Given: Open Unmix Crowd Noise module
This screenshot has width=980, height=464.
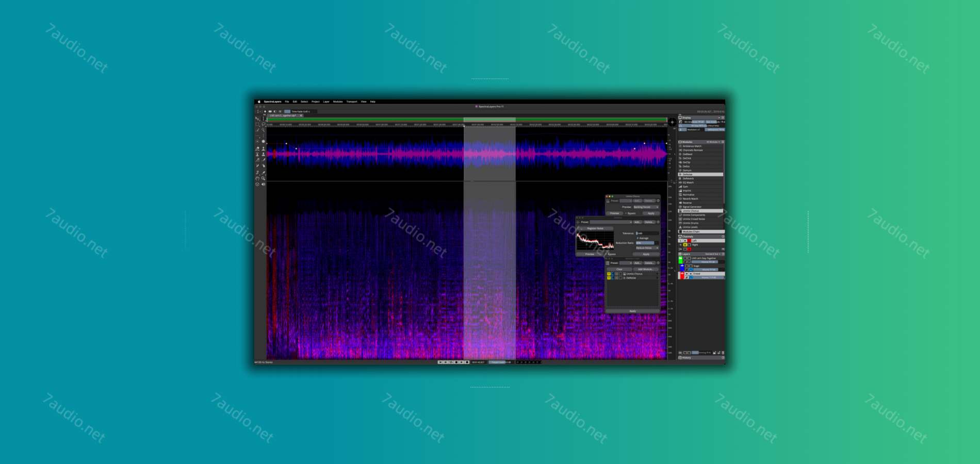Looking at the screenshot, I should pyautogui.click(x=700, y=219).
